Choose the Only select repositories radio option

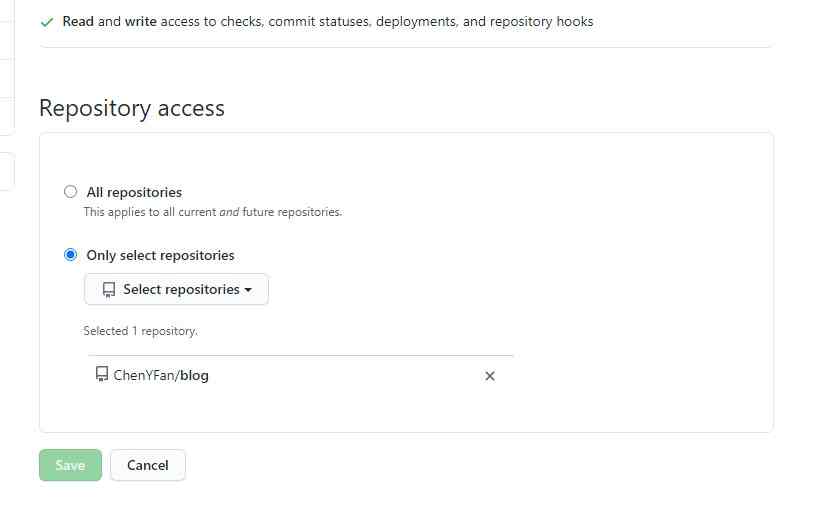(70, 255)
